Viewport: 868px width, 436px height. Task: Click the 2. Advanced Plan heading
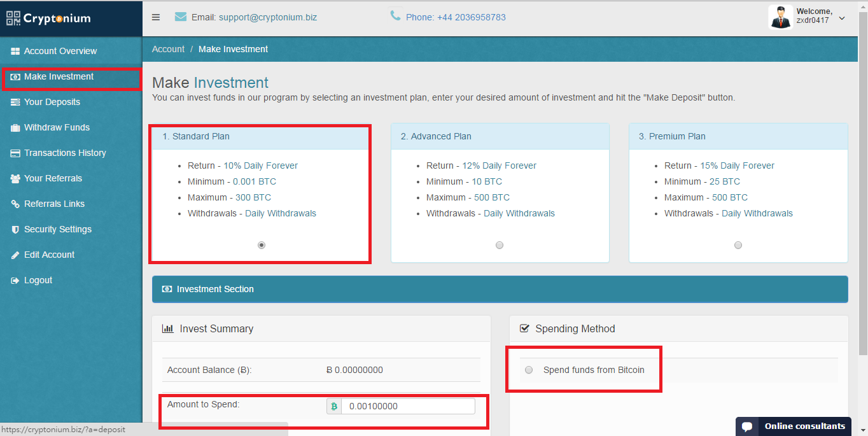click(436, 136)
